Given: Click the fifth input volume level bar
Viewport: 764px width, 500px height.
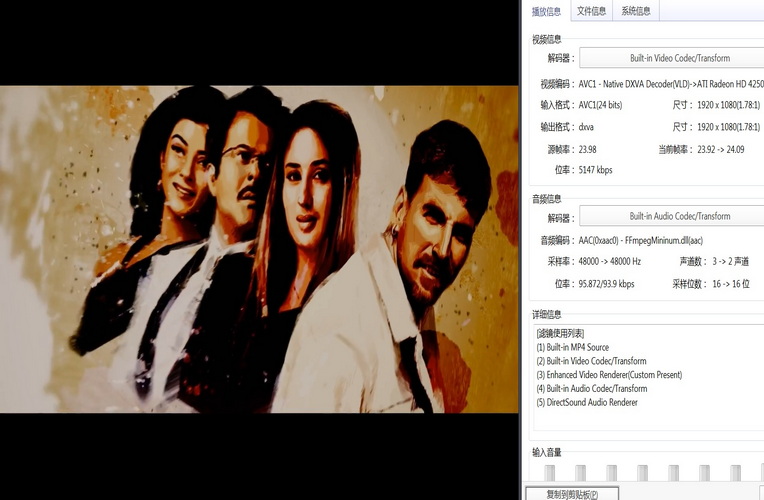Looking at the screenshot, I should pos(673,472).
